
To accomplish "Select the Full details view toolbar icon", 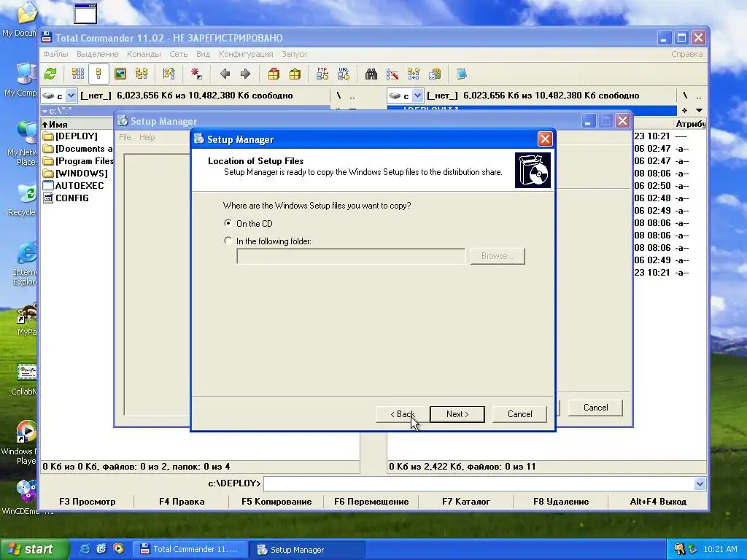I will click(x=99, y=74).
